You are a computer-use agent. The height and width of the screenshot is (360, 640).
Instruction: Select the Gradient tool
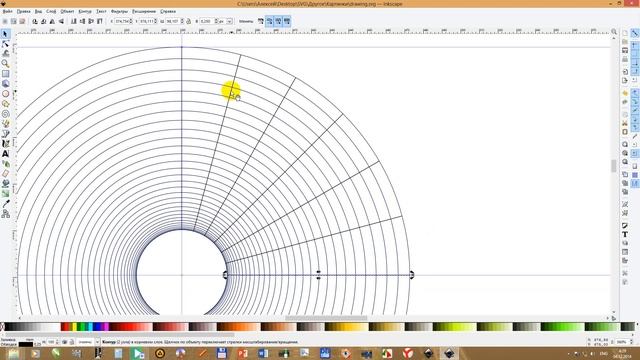5,194
